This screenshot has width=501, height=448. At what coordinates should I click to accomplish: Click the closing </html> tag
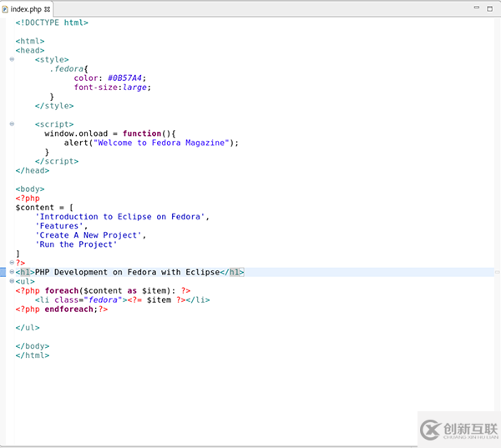click(x=33, y=355)
